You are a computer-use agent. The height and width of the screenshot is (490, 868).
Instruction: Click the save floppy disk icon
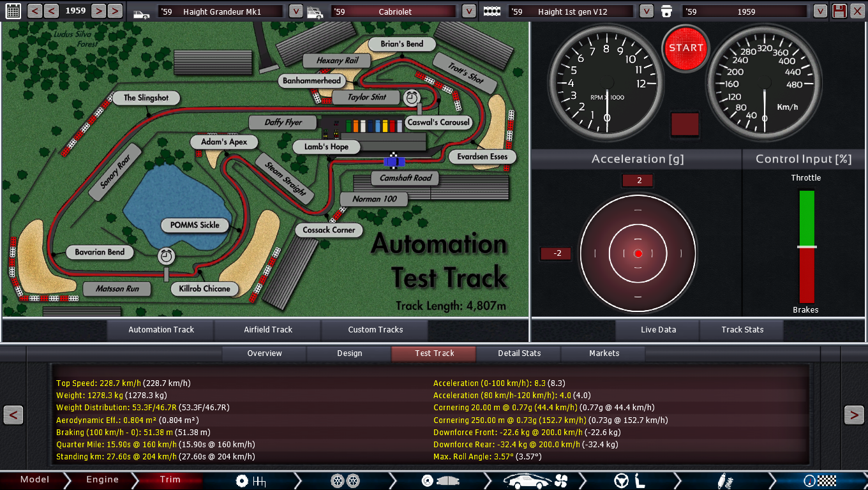839,11
